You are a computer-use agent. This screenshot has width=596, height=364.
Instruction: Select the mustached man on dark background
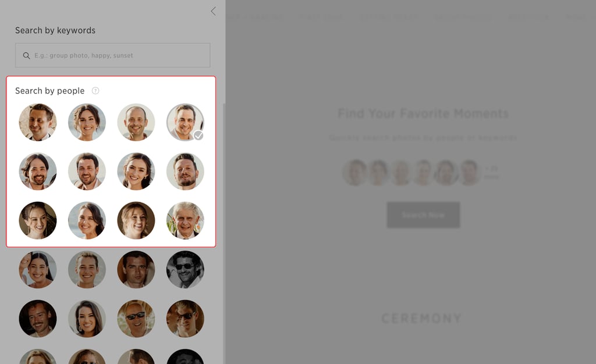pos(38,319)
